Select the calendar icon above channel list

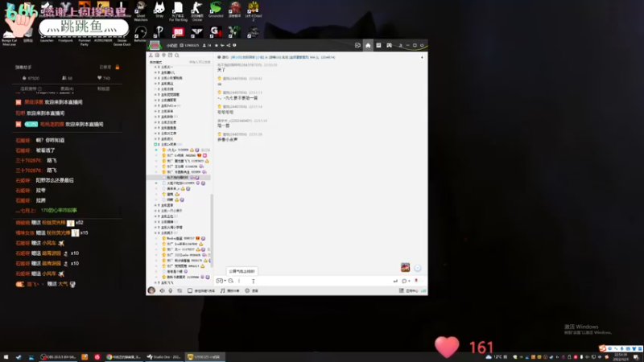[170, 55]
